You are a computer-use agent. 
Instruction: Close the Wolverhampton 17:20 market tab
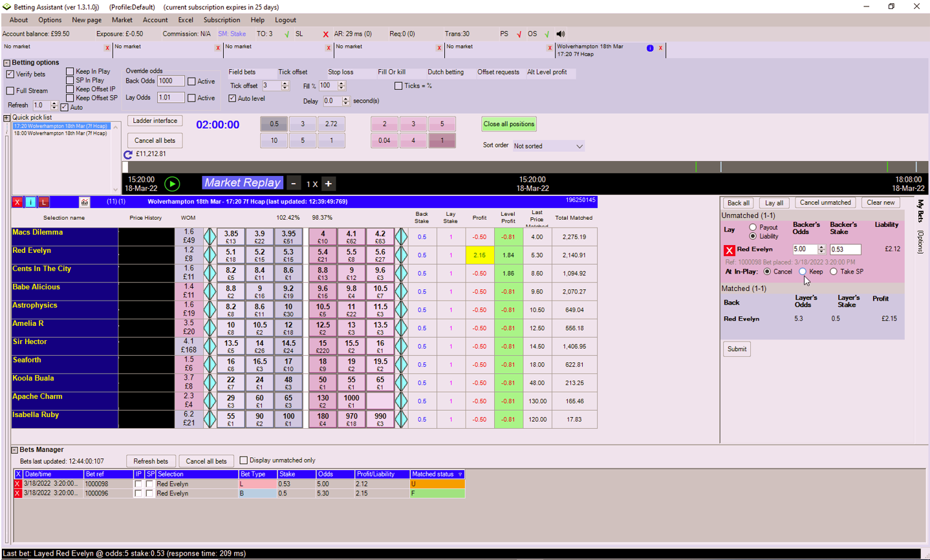(x=660, y=48)
